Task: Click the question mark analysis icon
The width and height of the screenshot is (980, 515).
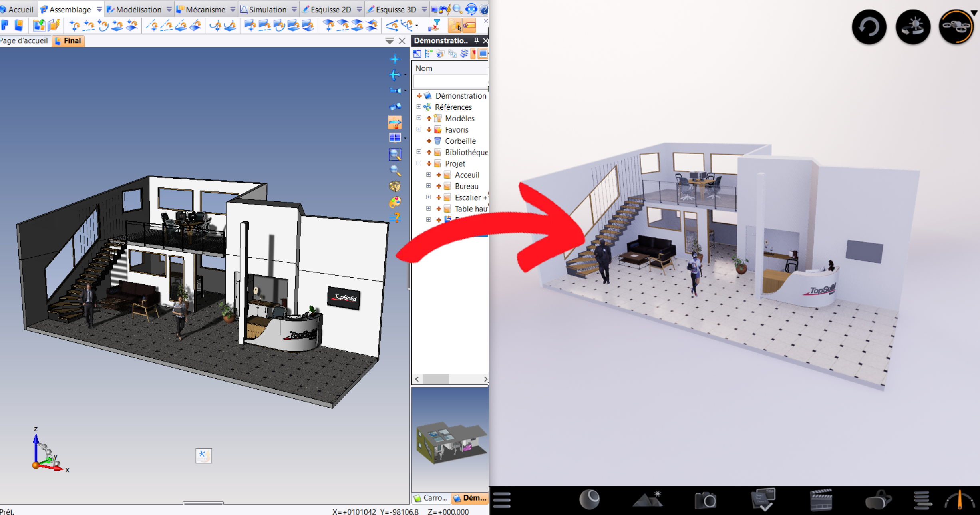Action: [395, 218]
